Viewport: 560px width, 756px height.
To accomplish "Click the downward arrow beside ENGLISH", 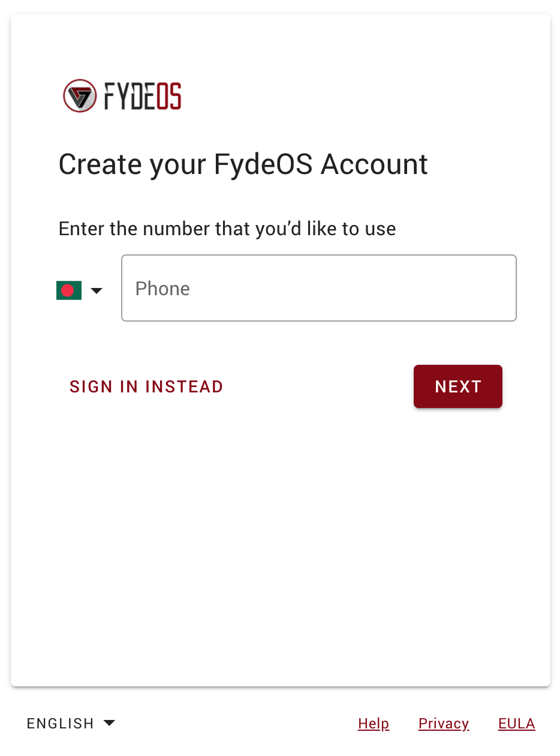I will [x=110, y=723].
